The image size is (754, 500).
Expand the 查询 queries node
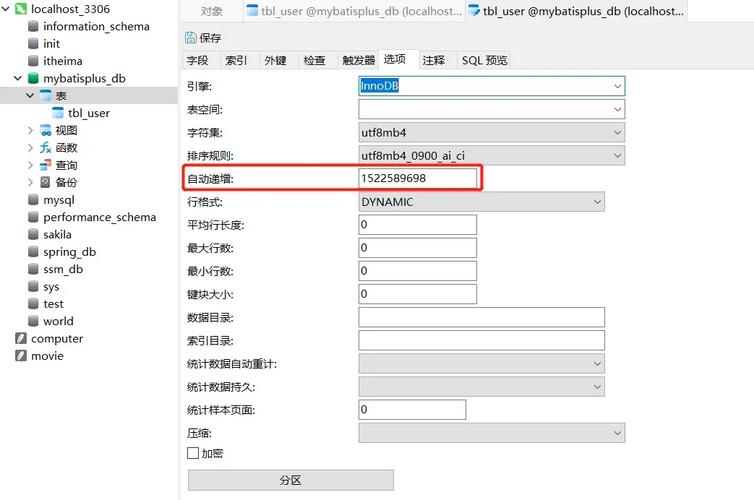pos(30,165)
